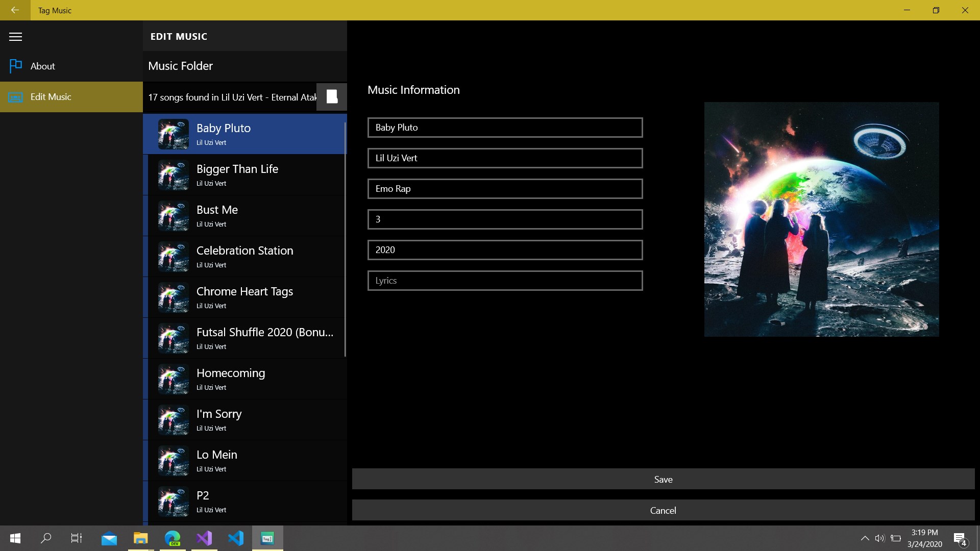Click the song list scrollbar
The width and height of the screenshot is (980, 551).
click(345, 240)
